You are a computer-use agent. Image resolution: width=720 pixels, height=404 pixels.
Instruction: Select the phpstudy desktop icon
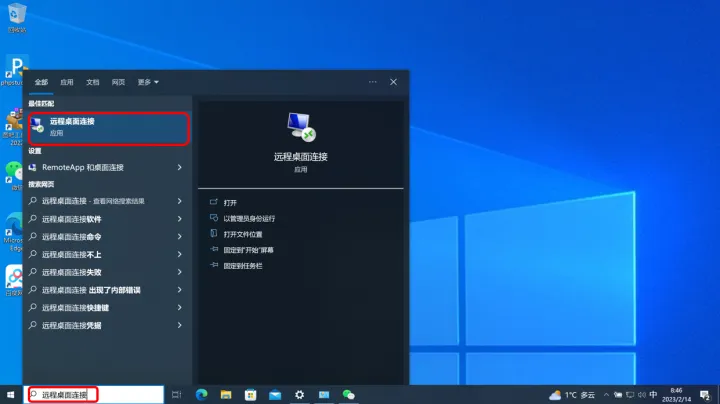(x=15, y=70)
